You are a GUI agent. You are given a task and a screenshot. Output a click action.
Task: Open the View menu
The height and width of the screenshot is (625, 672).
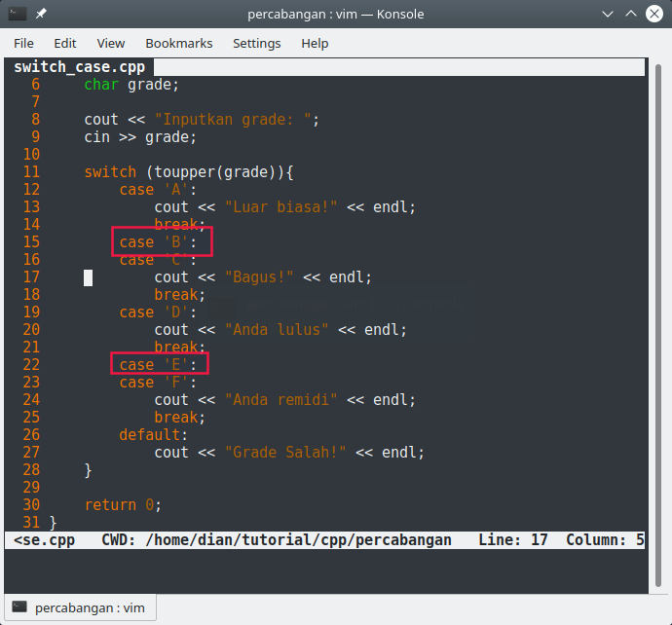(x=111, y=44)
